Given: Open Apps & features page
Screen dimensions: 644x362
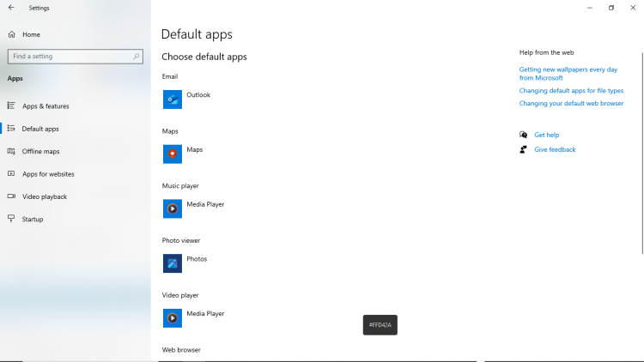Looking at the screenshot, I should click(x=46, y=106).
